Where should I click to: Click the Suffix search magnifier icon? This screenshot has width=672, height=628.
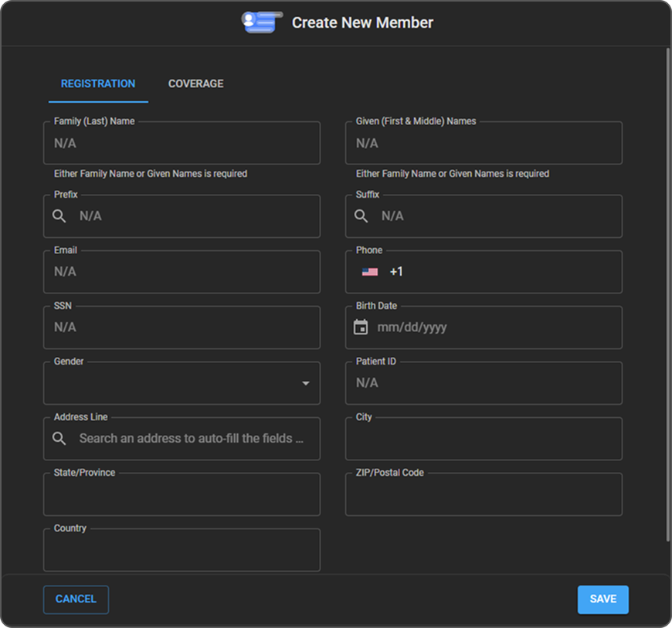[x=361, y=216]
